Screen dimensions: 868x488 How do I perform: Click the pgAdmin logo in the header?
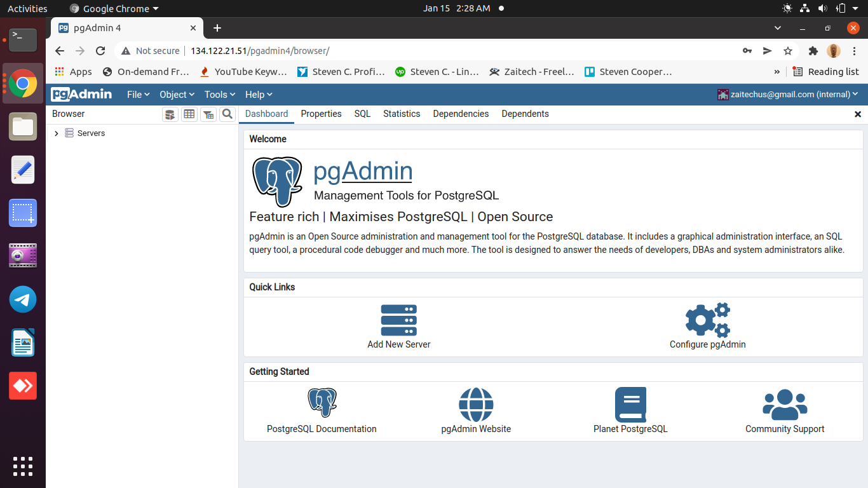point(82,94)
